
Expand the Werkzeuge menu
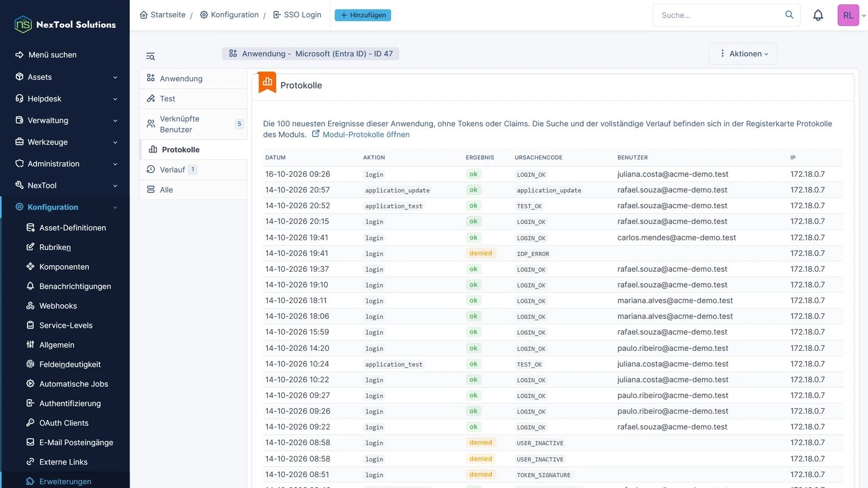click(66, 142)
